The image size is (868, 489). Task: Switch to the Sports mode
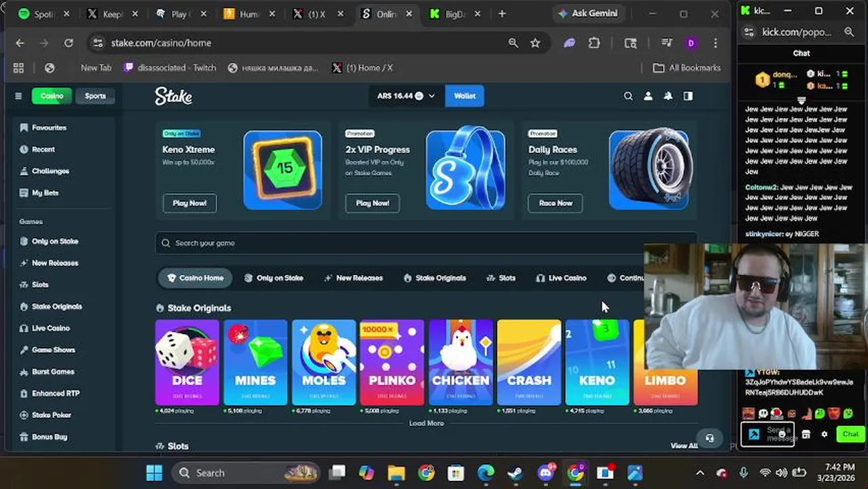(95, 96)
